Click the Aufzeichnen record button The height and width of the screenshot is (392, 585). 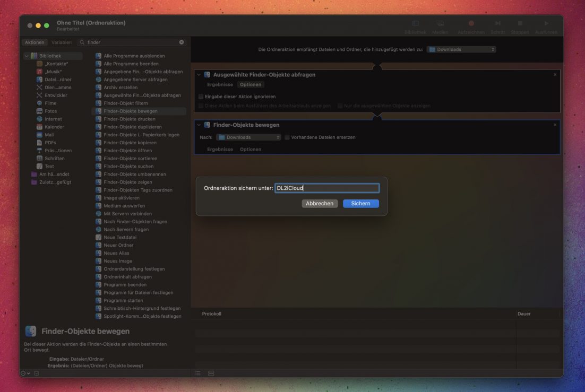[x=471, y=23]
